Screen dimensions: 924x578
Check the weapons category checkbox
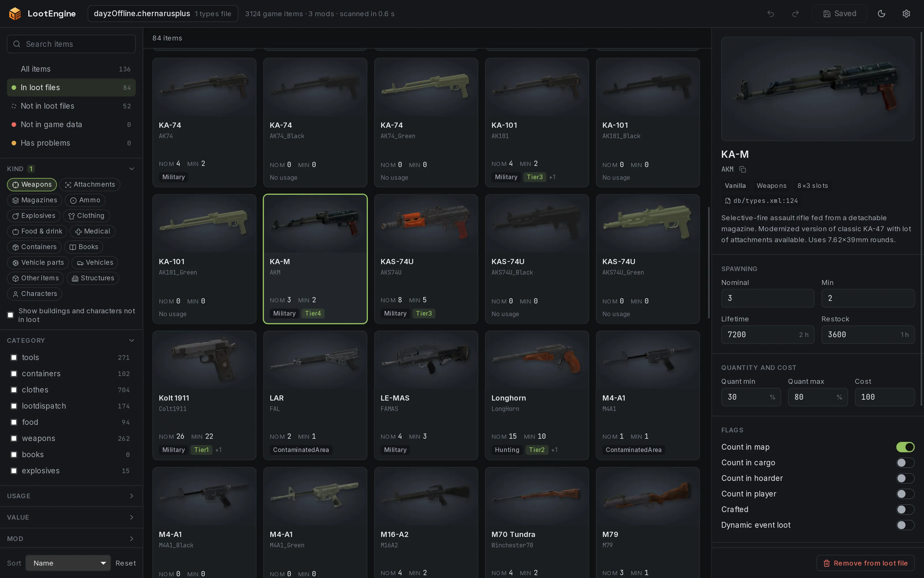point(14,438)
